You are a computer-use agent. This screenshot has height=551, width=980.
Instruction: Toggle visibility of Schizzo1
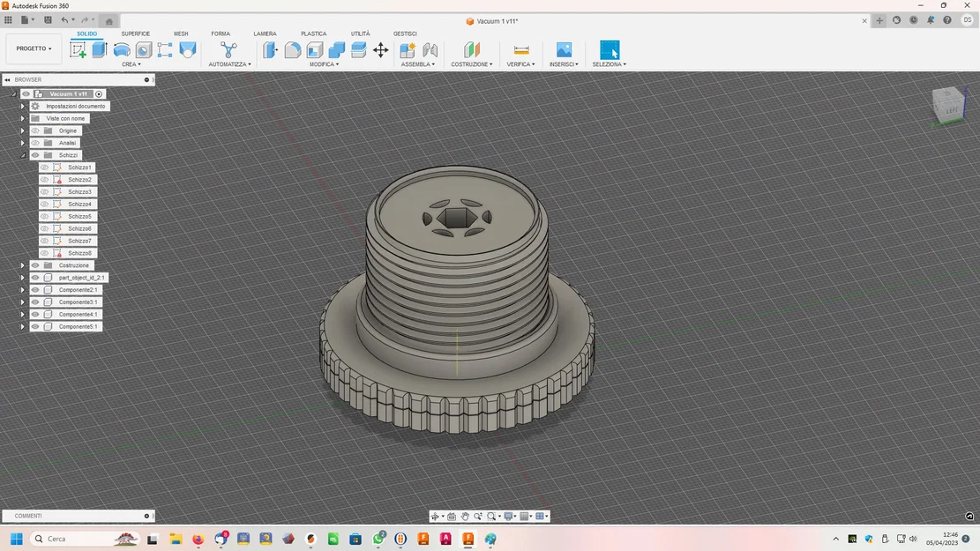pos(44,168)
